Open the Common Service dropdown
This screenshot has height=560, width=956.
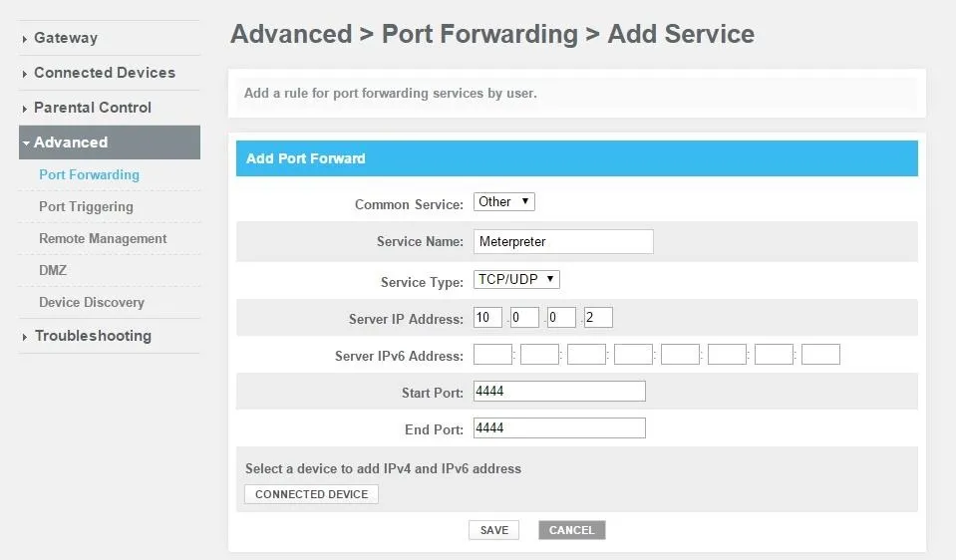(x=504, y=201)
